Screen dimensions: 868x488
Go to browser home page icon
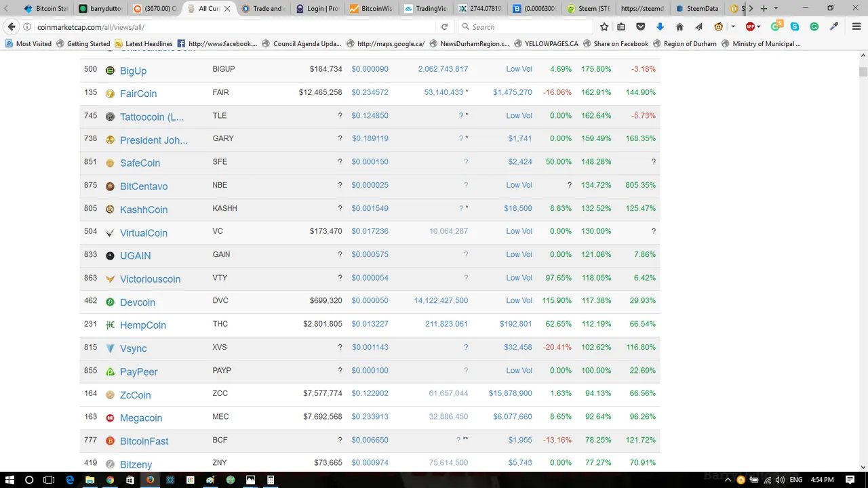[679, 27]
